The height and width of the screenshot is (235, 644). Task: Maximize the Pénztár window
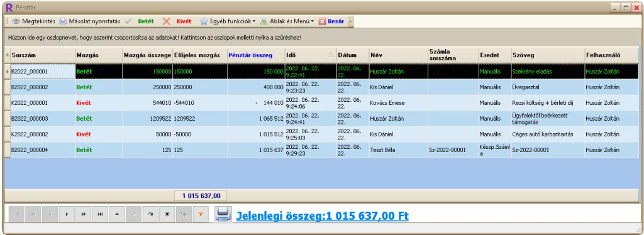point(626,8)
